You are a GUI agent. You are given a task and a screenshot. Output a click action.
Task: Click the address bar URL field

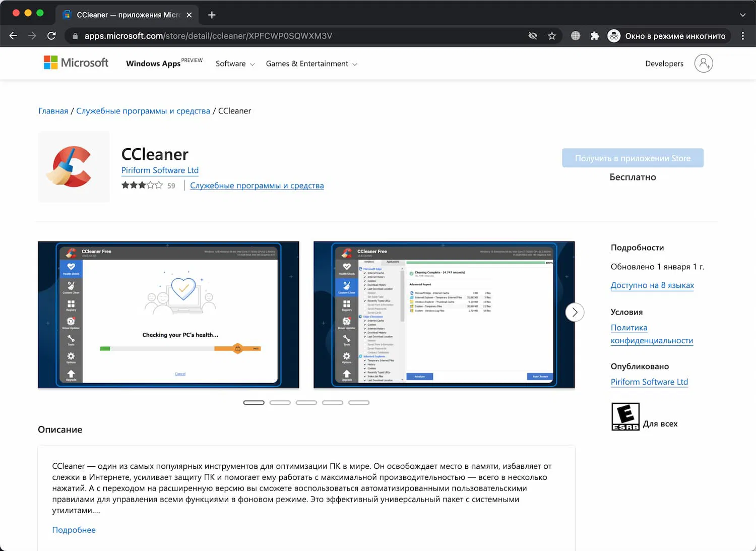click(297, 36)
